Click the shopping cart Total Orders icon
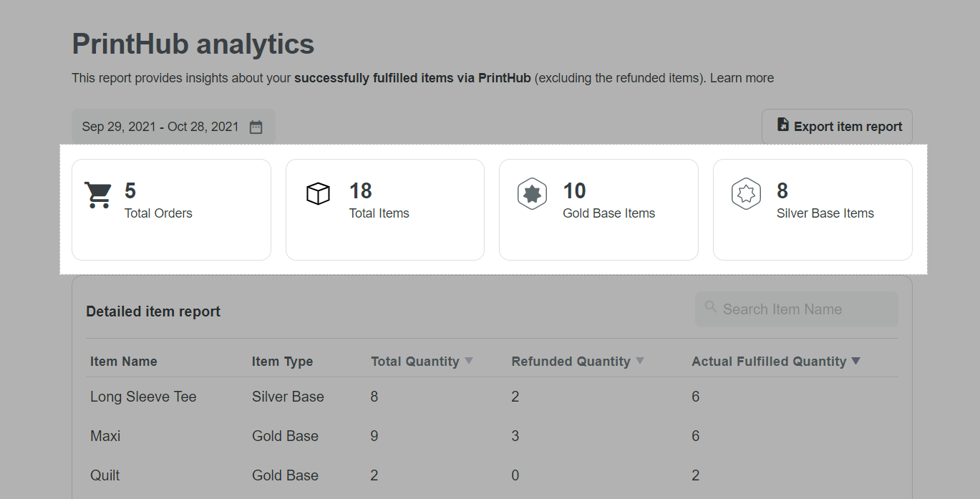This screenshot has height=499, width=980. point(97,194)
